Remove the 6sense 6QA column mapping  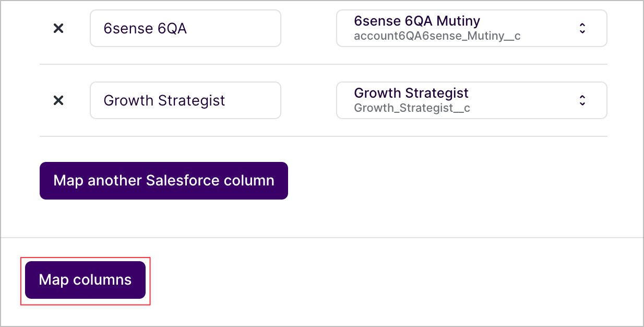pyautogui.click(x=58, y=29)
